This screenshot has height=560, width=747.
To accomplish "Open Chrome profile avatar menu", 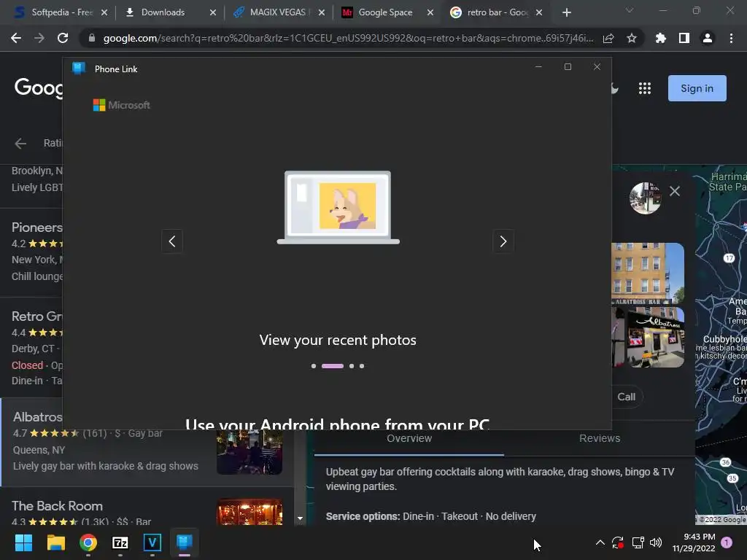I will [x=708, y=38].
